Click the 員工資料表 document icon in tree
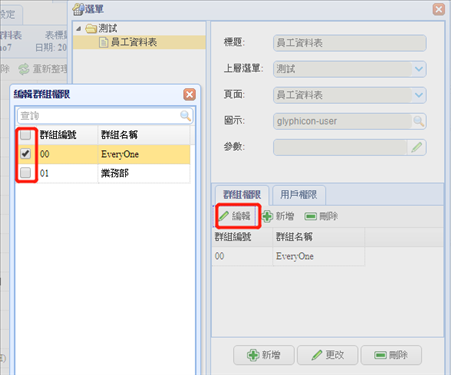Image resolution: width=451 pixels, height=375 pixels. [104, 42]
